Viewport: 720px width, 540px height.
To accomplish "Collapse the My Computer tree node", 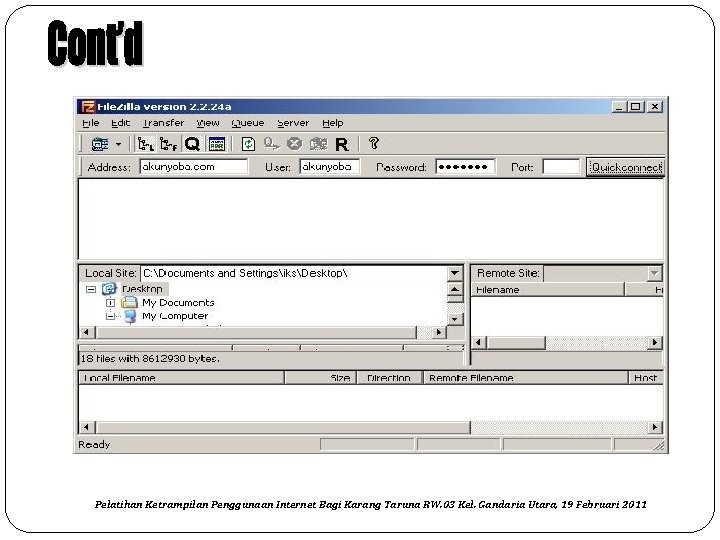I will coord(110,316).
